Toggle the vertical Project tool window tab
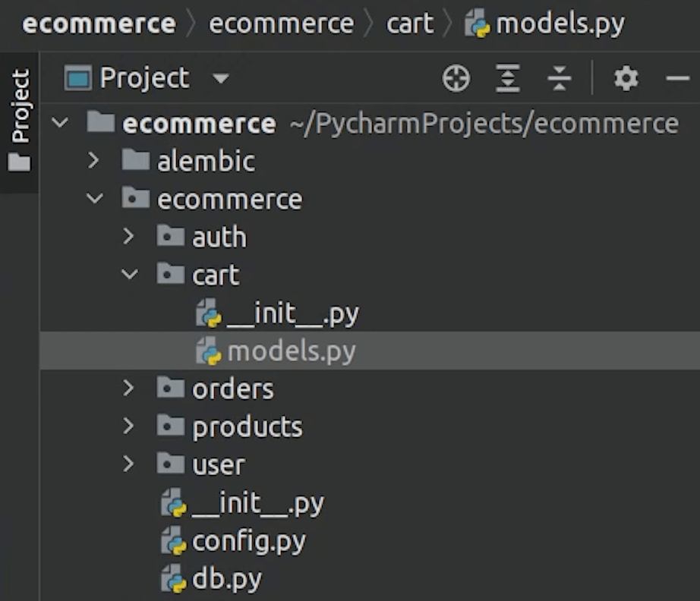The width and height of the screenshot is (700, 601). (20, 119)
